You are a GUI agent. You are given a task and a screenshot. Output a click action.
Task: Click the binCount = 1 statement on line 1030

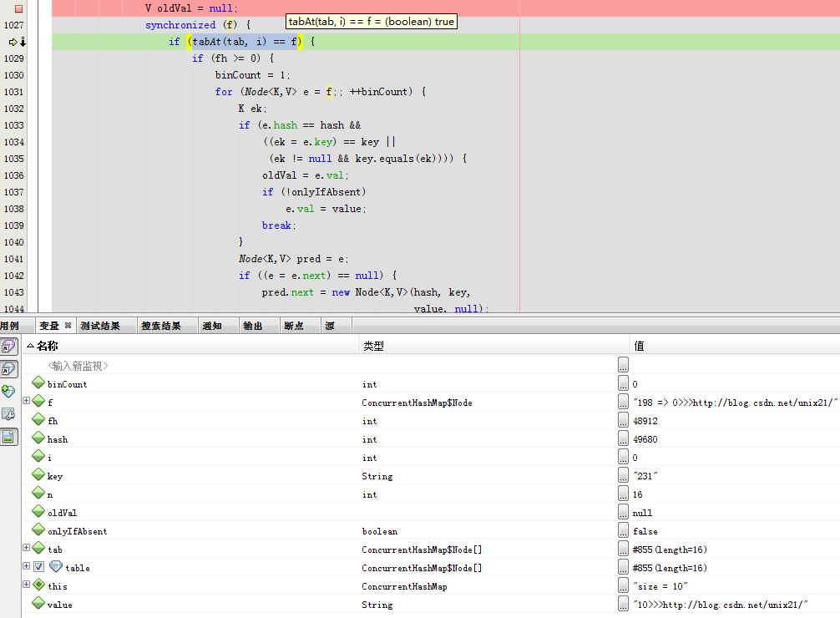click(x=253, y=75)
